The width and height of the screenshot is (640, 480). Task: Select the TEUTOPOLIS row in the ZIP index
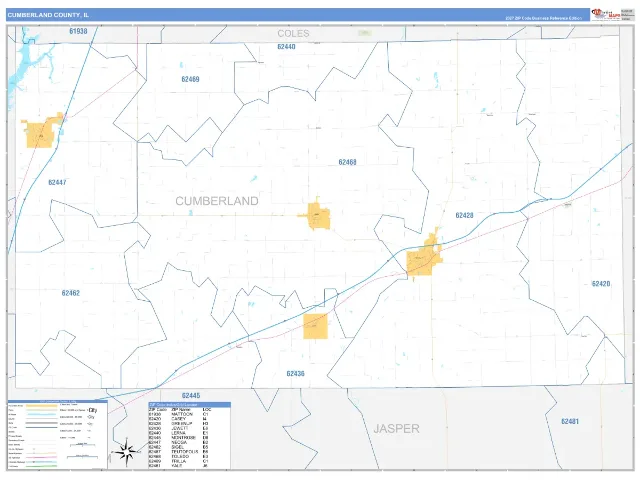coord(180,452)
